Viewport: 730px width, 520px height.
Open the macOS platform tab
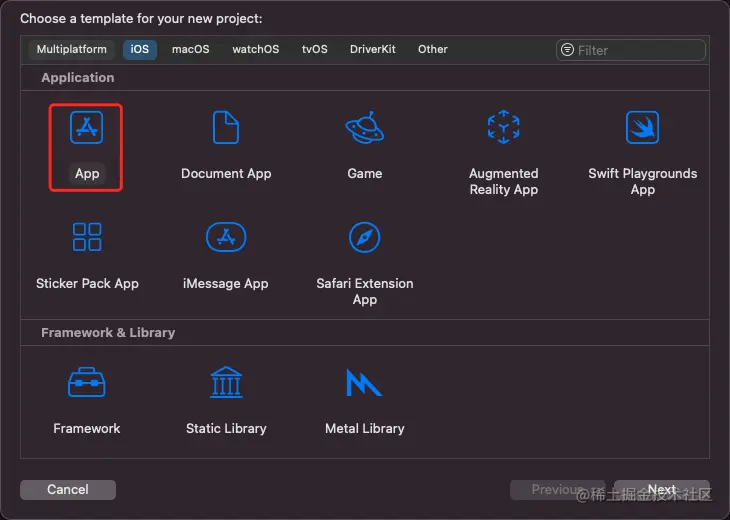(x=190, y=49)
